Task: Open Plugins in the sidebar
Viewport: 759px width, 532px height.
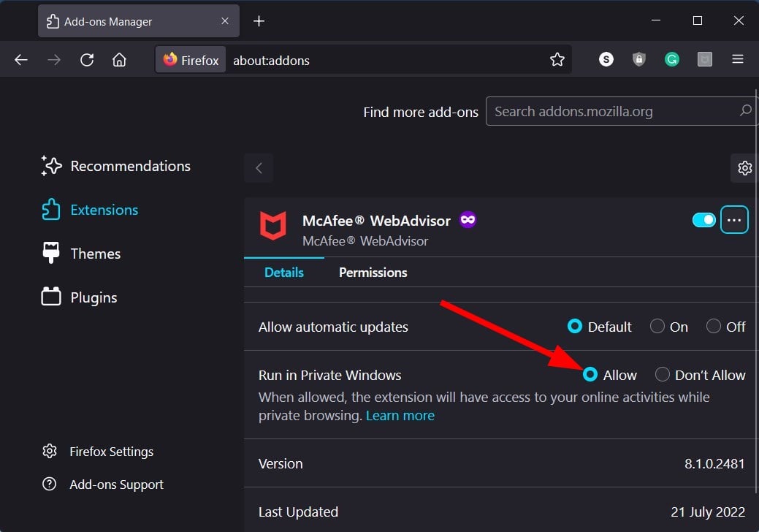Action: (80, 297)
